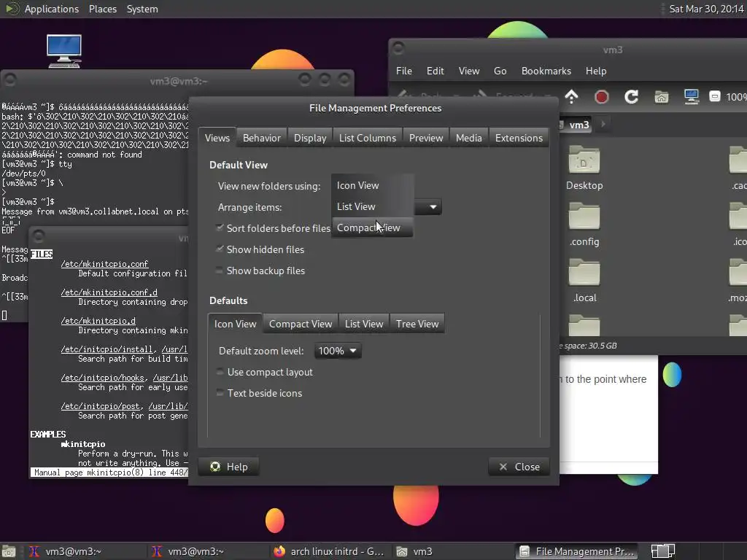The image size is (747, 560).
Task: Switch to the List Columns tab
Action: (368, 138)
